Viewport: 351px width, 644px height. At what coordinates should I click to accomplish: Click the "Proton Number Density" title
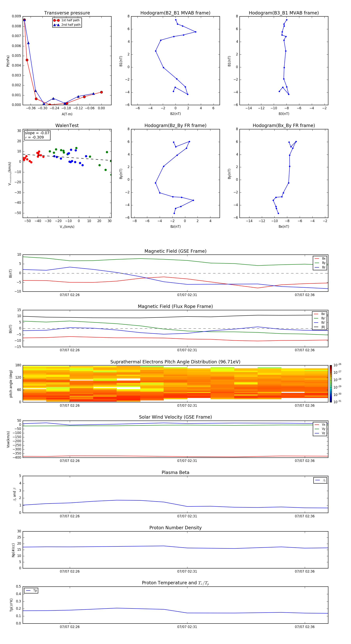point(175,528)
